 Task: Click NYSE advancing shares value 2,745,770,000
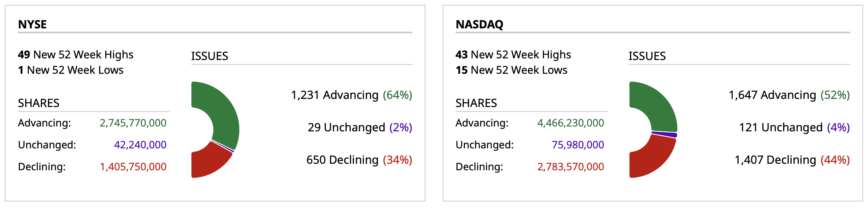tap(133, 123)
